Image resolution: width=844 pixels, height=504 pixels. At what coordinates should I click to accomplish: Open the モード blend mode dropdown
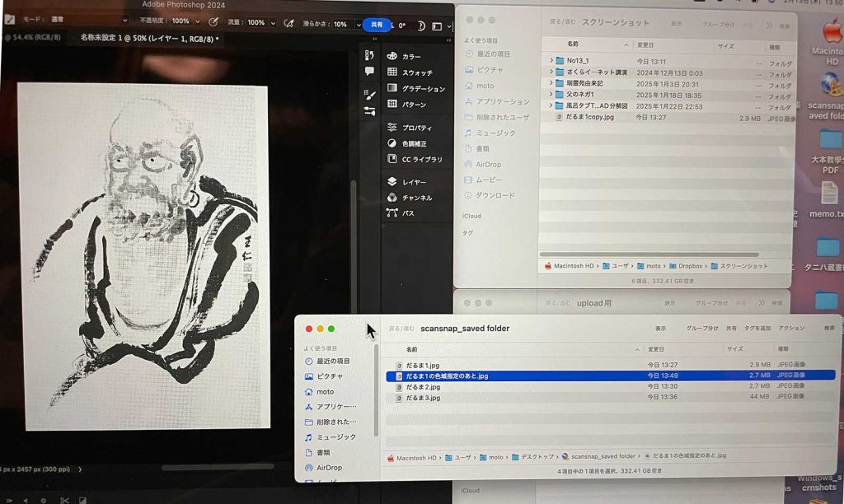click(89, 20)
